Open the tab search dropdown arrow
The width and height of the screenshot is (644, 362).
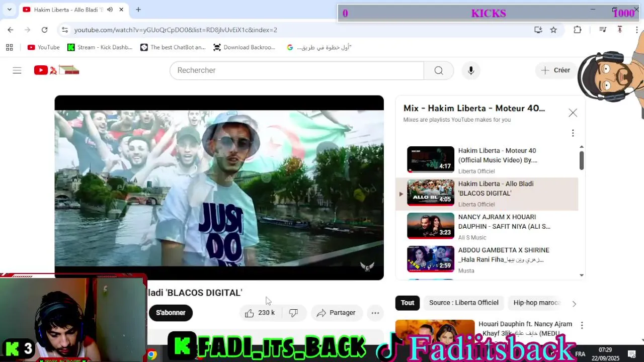9,10
